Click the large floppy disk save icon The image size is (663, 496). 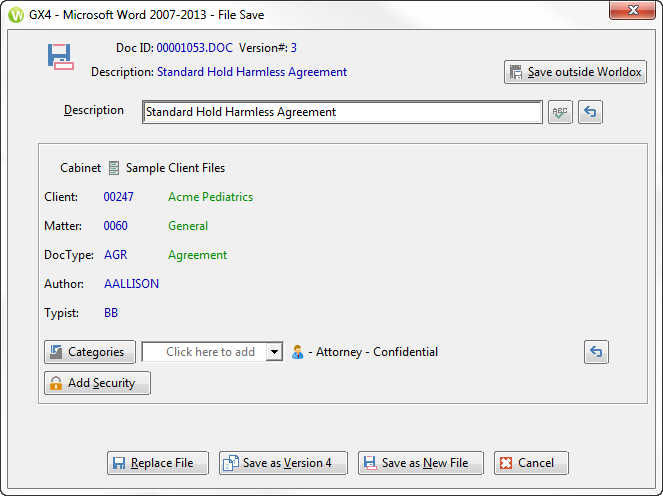(60, 57)
